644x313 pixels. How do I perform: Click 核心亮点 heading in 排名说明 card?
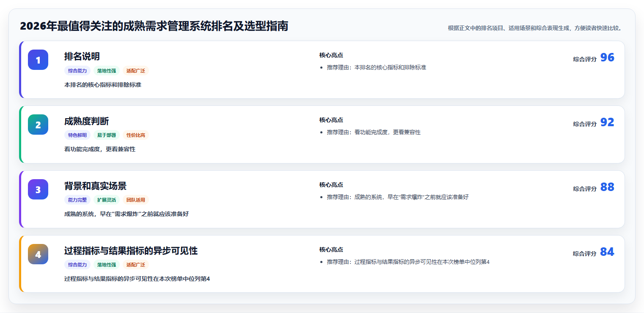(x=331, y=55)
